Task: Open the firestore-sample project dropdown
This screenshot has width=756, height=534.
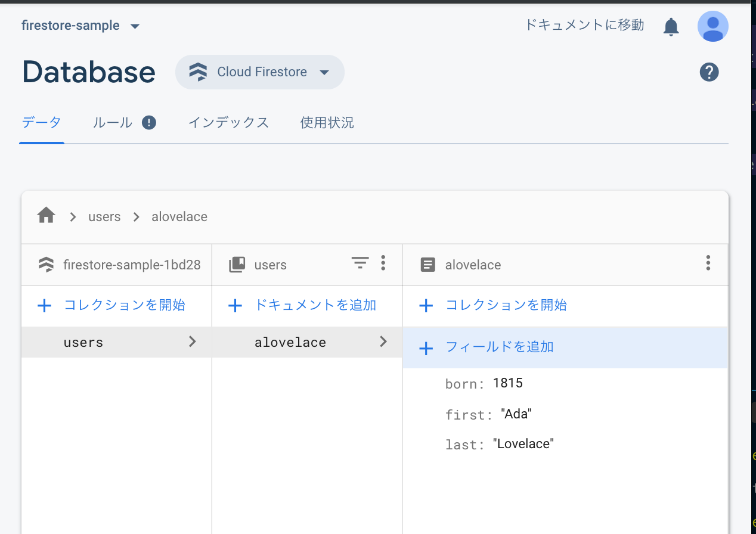Action: (80, 26)
